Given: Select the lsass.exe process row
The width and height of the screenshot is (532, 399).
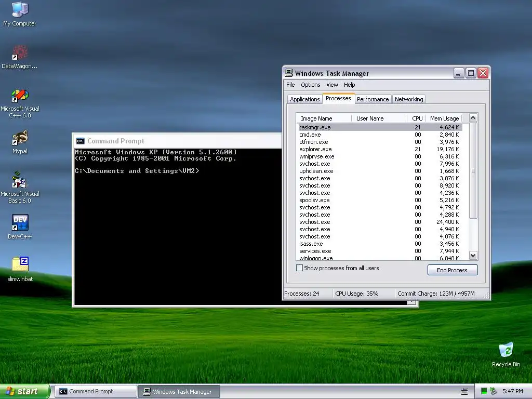Looking at the screenshot, I should point(380,244).
